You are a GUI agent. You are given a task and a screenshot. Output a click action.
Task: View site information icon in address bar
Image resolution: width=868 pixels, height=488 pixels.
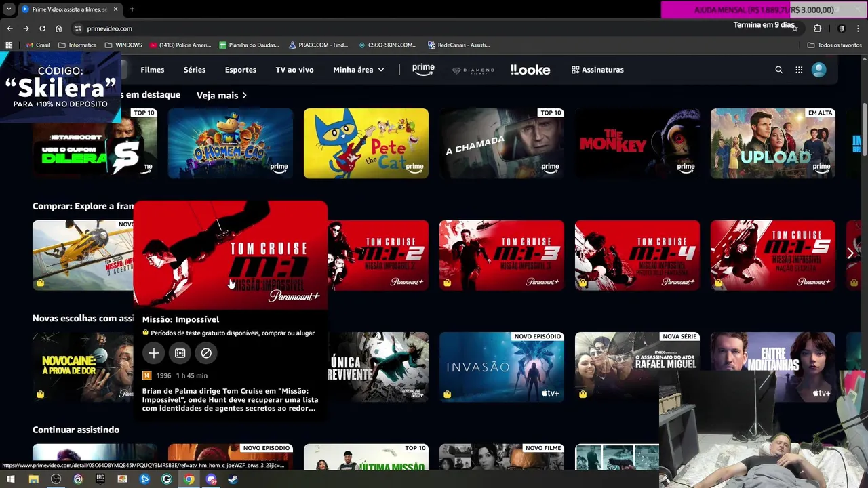coord(78,28)
